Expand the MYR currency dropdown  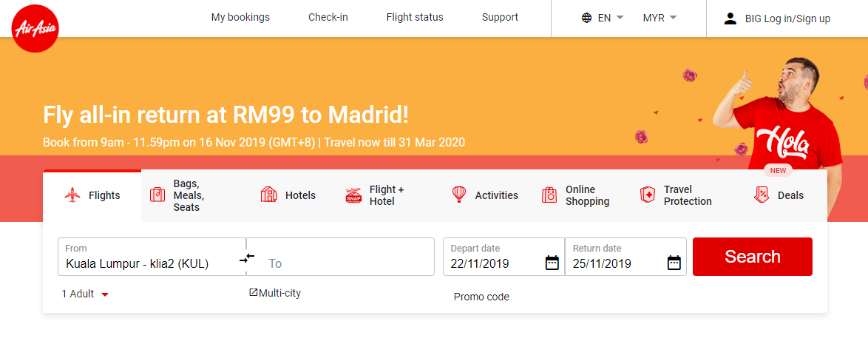pyautogui.click(x=660, y=18)
